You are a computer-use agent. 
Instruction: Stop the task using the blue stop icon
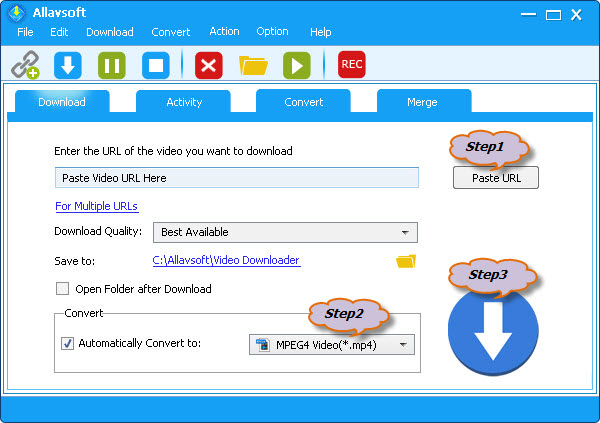coord(156,65)
